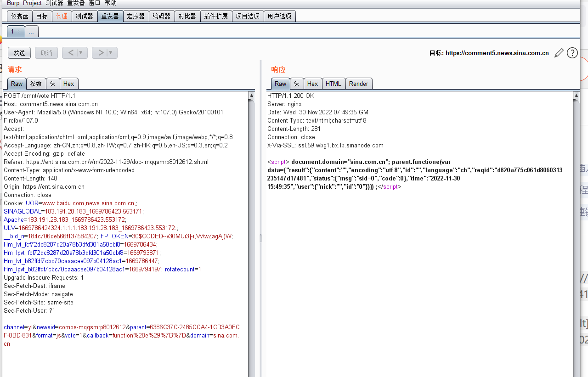Open the forward history dropdown arrow
The image size is (588, 377).
pyautogui.click(x=112, y=53)
